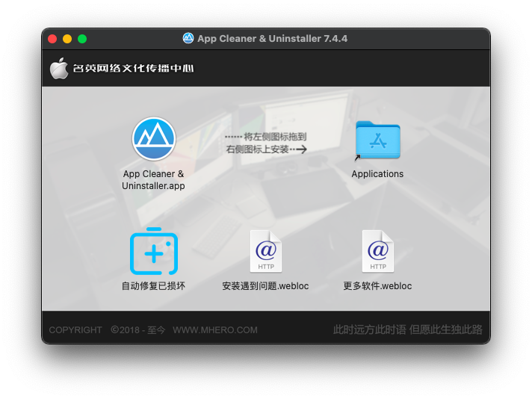Click the window title "App Cleaner & Uninstaller 7.4.4"

(x=273, y=39)
